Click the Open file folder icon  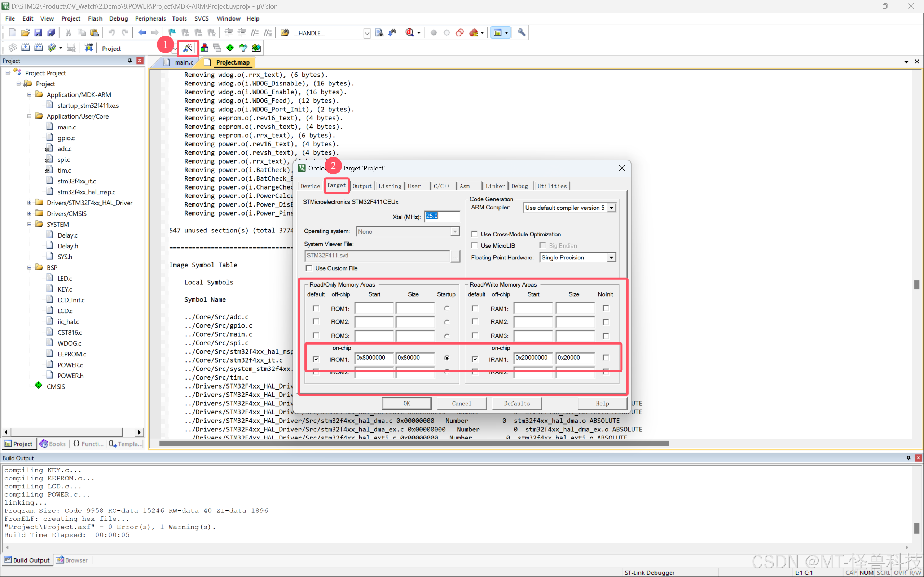(25, 33)
